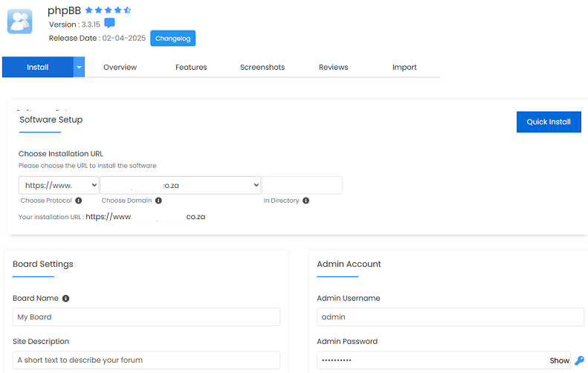Expand the Install button dropdown arrow

pyautogui.click(x=79, y=67)
